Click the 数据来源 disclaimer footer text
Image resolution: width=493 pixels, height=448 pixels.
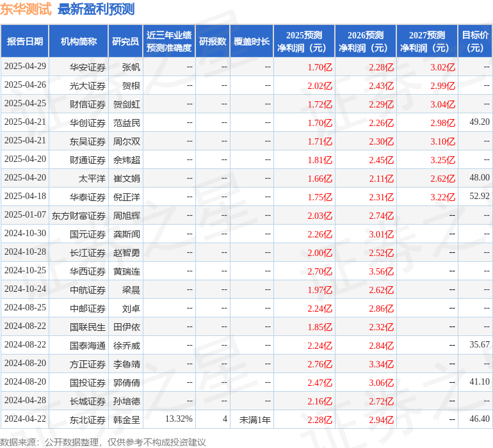coord(103,442)
